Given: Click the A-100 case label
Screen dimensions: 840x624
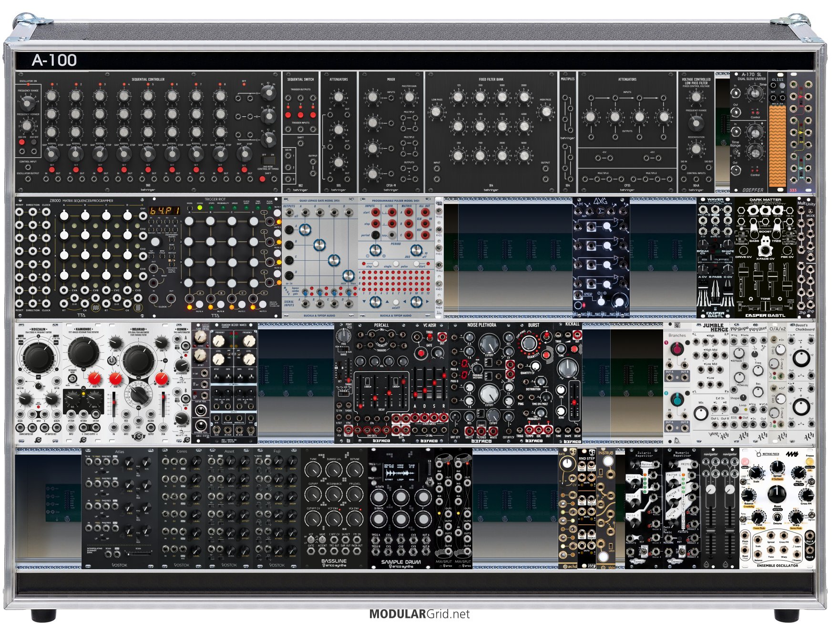Looking at the screenshot, I should click(x=54, y=60).
